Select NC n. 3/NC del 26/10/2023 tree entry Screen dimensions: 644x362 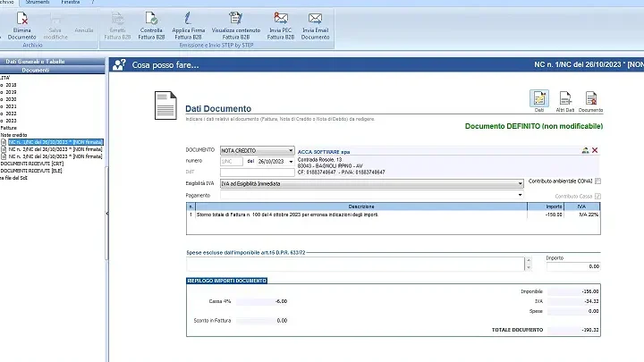55,156
